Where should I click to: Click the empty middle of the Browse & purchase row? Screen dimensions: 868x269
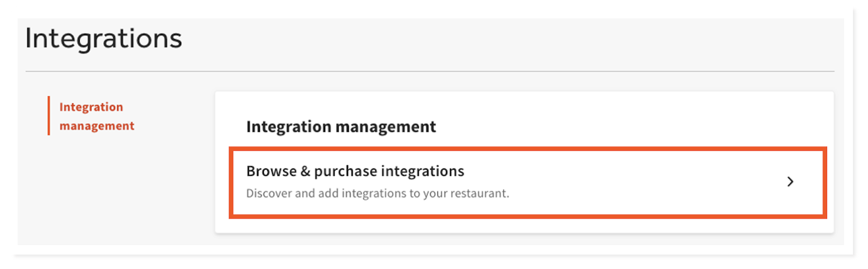(629, 182)
